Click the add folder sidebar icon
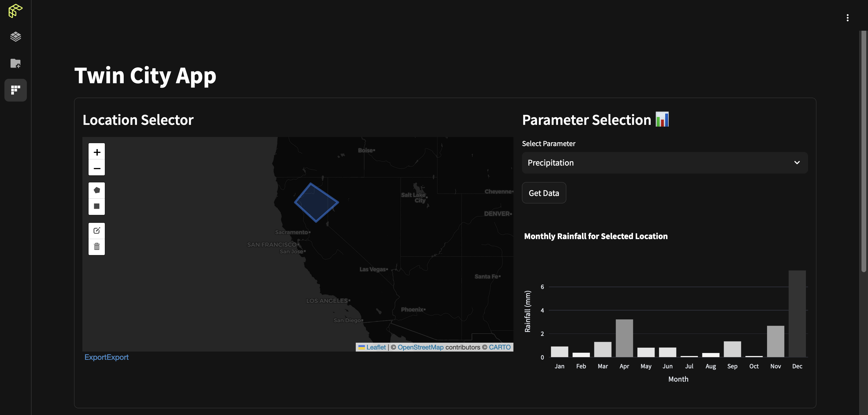Viewport: 868px width, 415px height. click(x=15, y=63)
